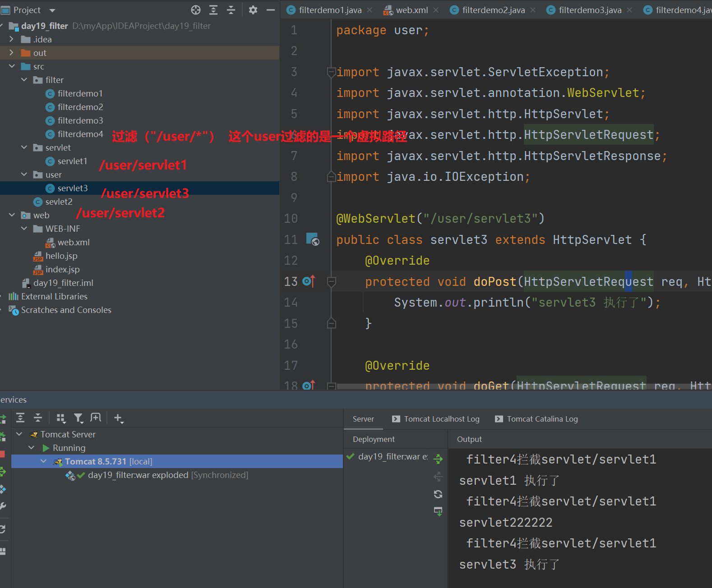
Task: Select day19_filter:war exploded artifact
Action: [x=168, y=475]
